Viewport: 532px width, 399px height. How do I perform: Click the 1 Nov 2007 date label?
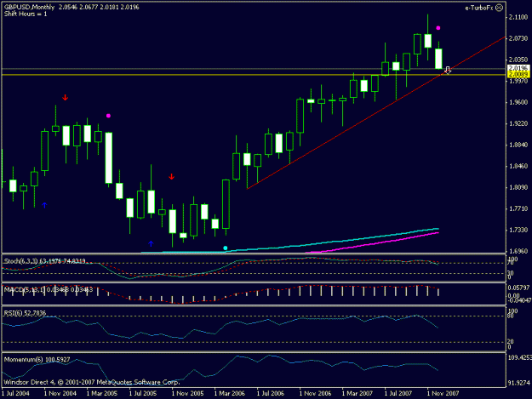443,393
